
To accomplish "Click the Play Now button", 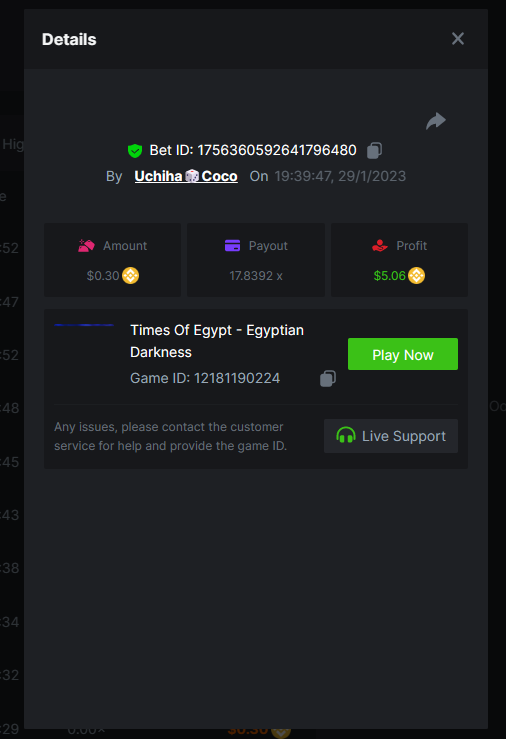I will click(403, 354).
